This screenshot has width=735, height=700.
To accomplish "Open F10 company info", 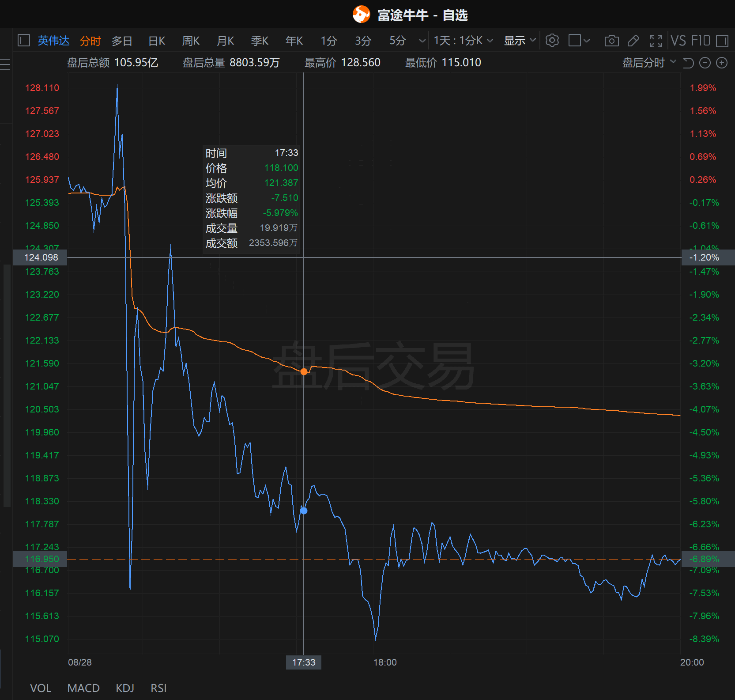I will tap(701, 41).
